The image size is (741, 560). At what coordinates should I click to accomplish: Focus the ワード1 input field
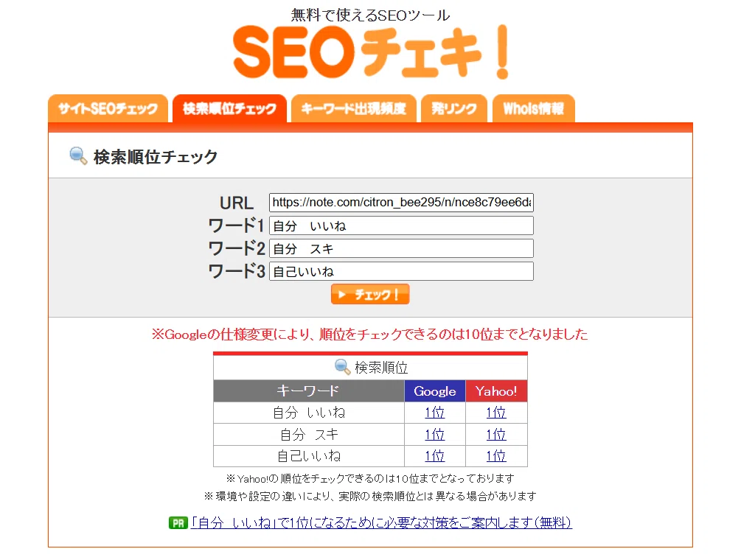coord(401,225)
